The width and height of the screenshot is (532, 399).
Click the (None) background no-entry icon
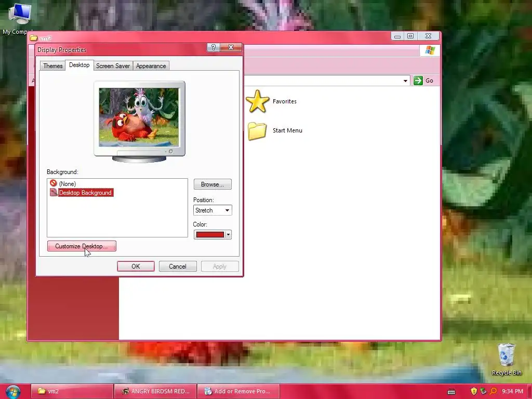click(x=54, y=183)
